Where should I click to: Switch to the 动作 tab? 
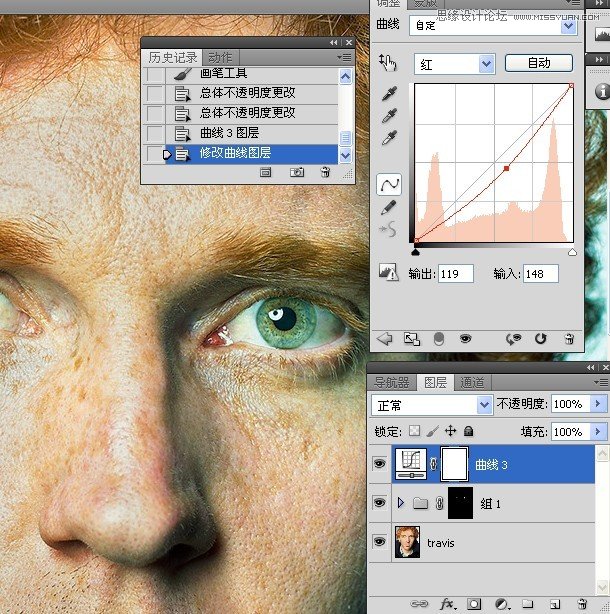click(220, 58)
